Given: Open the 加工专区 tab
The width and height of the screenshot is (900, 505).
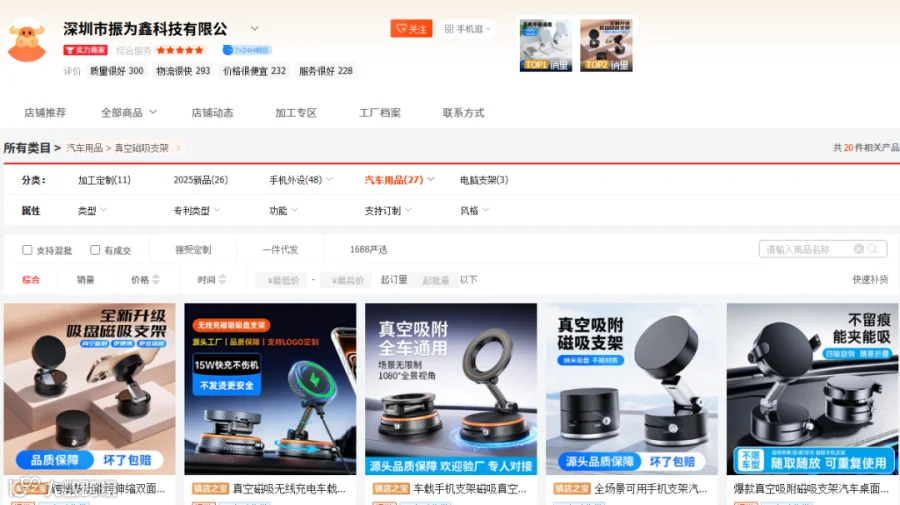Looking at the screenshot, I should pyautogui.click(x=296, y=113).
